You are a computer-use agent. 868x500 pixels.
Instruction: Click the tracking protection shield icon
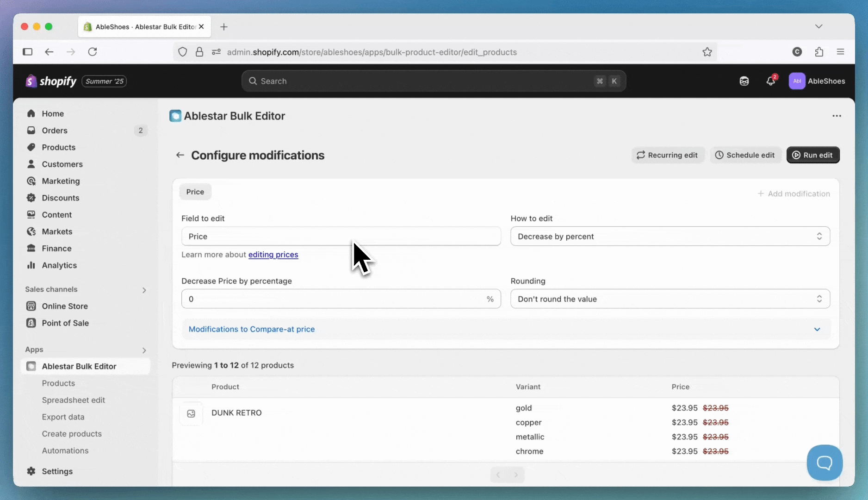point(183,52)
